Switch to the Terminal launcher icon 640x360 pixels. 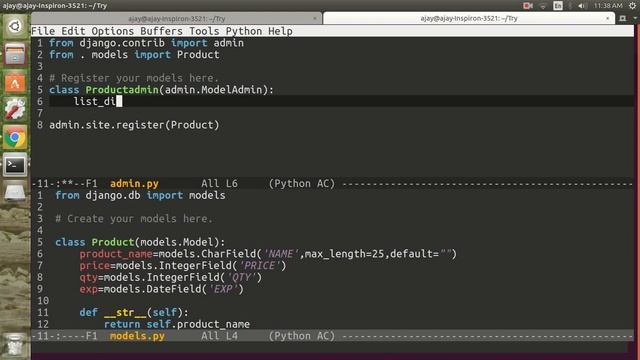tap(15, 165)
